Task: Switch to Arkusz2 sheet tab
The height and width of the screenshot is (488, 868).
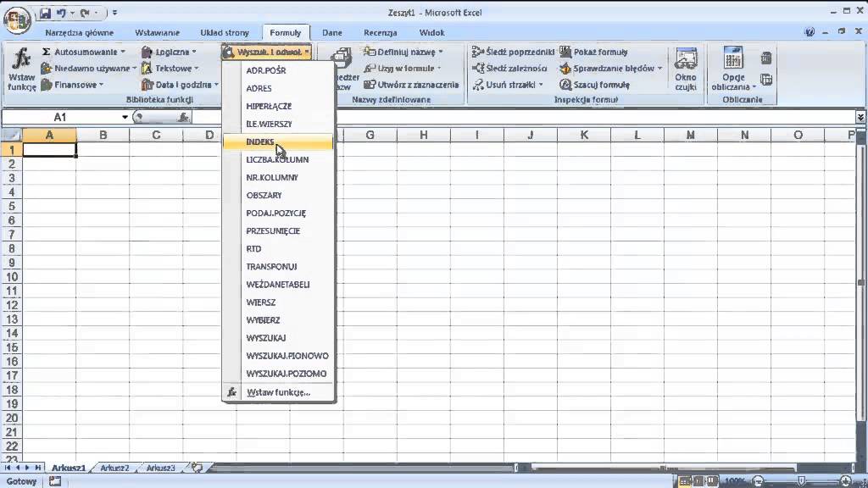Action: (x=114, y=468)
